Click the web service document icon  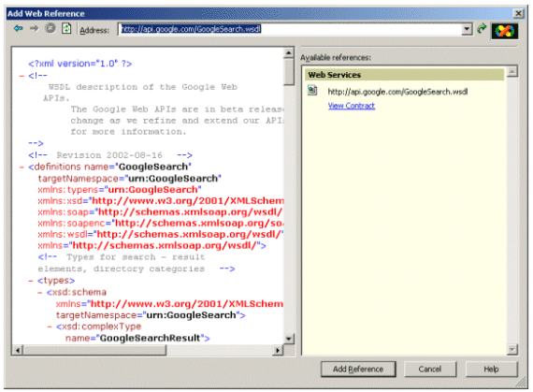[312, 91]
